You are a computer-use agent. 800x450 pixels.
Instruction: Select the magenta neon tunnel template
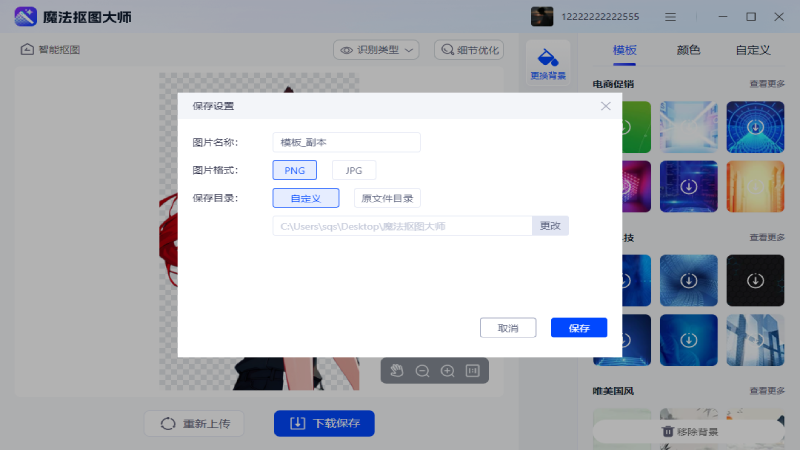pyautogui.click(x=636, y=187)
